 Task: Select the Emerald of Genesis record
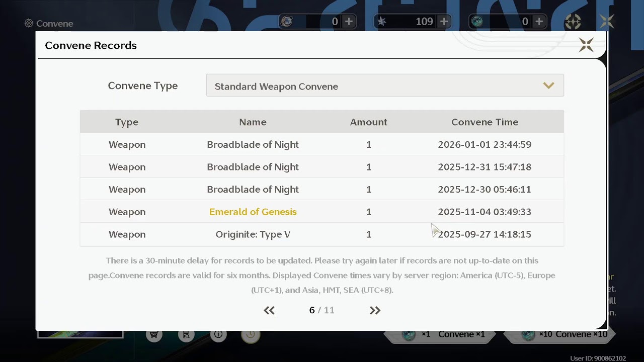click(x=322, y=212)
